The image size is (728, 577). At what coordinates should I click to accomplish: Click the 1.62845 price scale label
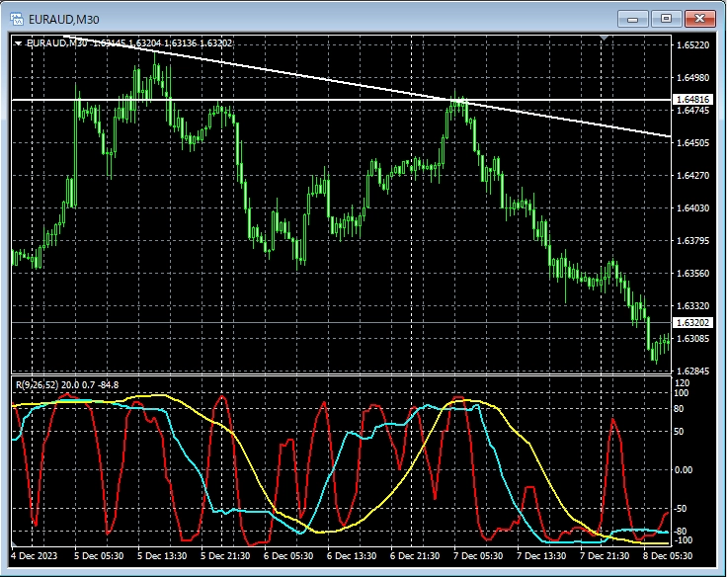pyautogui.click(x=692, y=371)
